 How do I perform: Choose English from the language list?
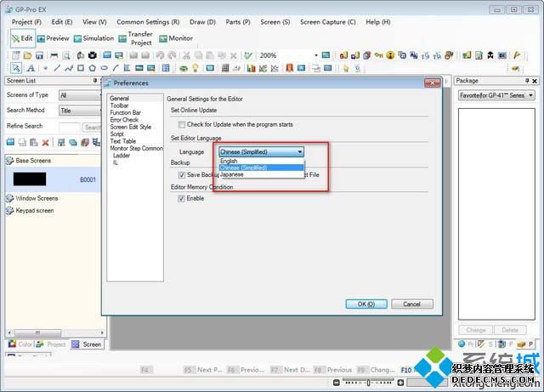[262, 161]
